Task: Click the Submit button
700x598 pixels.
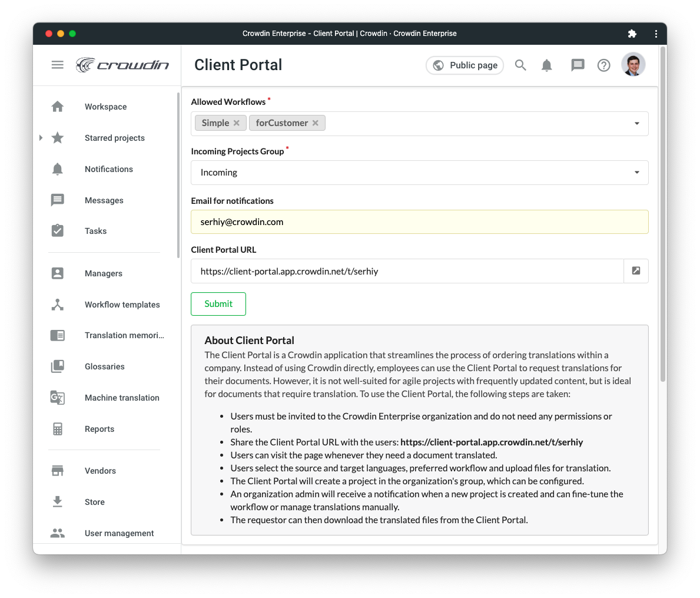Action: 218,303
